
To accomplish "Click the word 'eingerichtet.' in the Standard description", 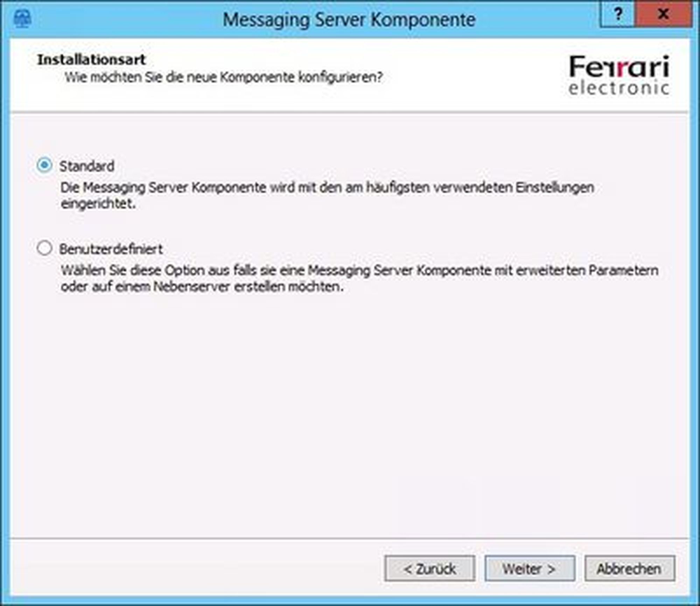I will pos(98,204).
